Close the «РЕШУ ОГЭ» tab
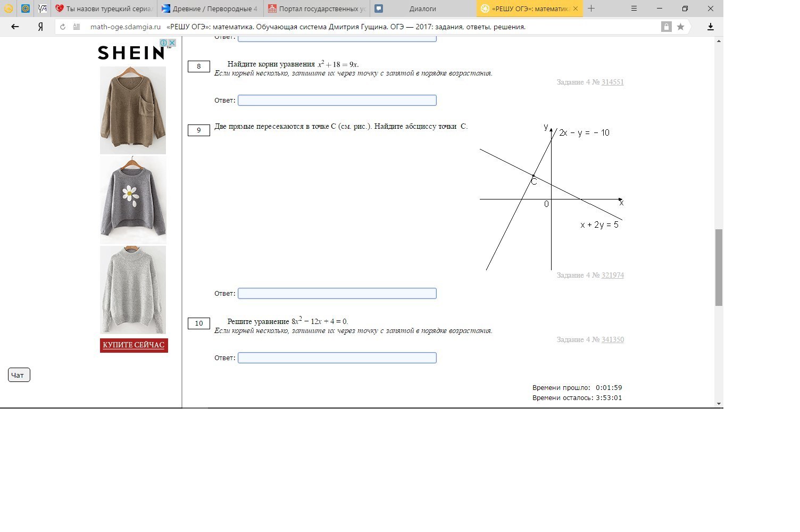The image size is (800, 532). (576, 9)
